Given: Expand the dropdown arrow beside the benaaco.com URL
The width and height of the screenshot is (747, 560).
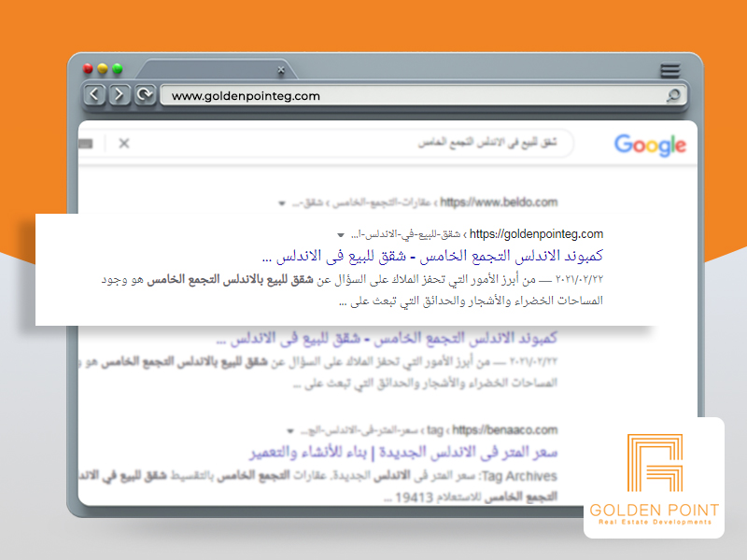Looking at the screenshot, I should click(290, 431).
